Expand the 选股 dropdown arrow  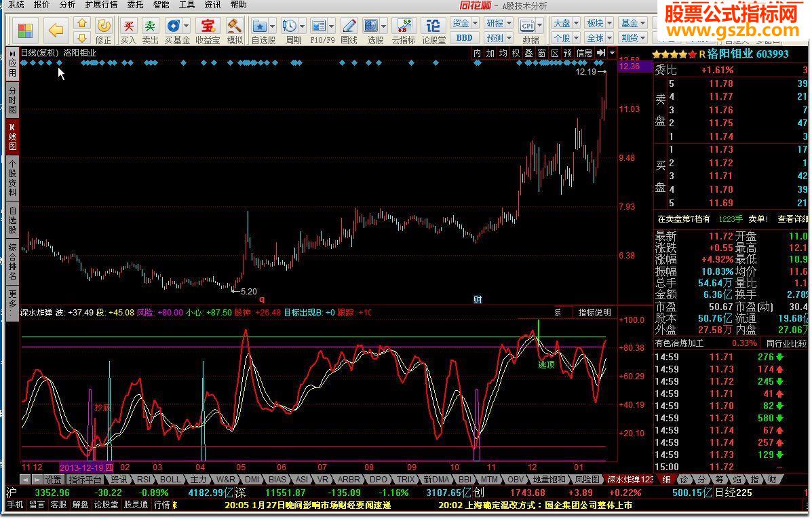[384, 25]
